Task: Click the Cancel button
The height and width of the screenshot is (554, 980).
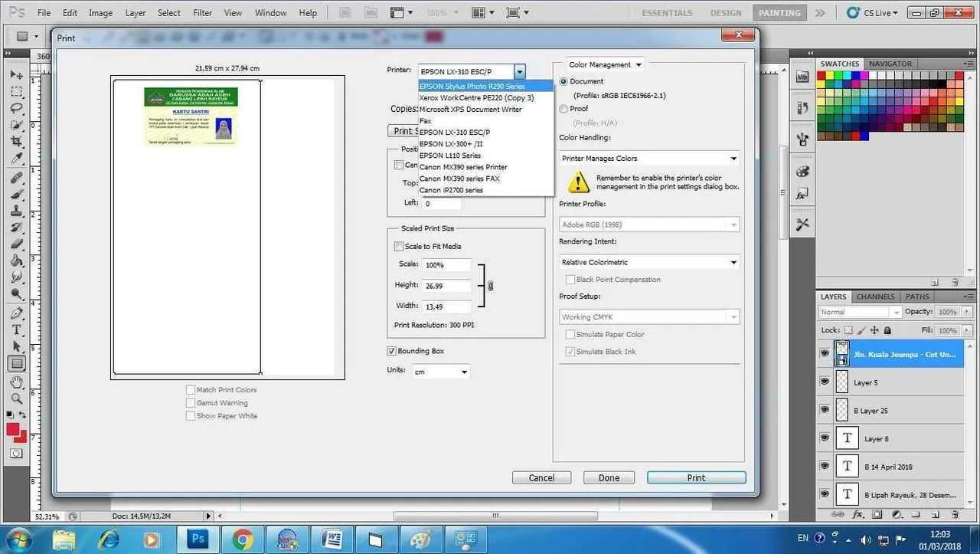Action: (541, 477)
